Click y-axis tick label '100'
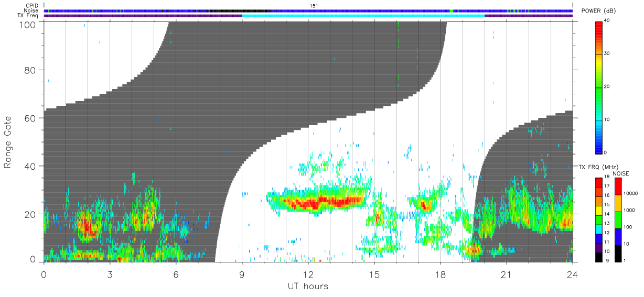 coord(28,25)
